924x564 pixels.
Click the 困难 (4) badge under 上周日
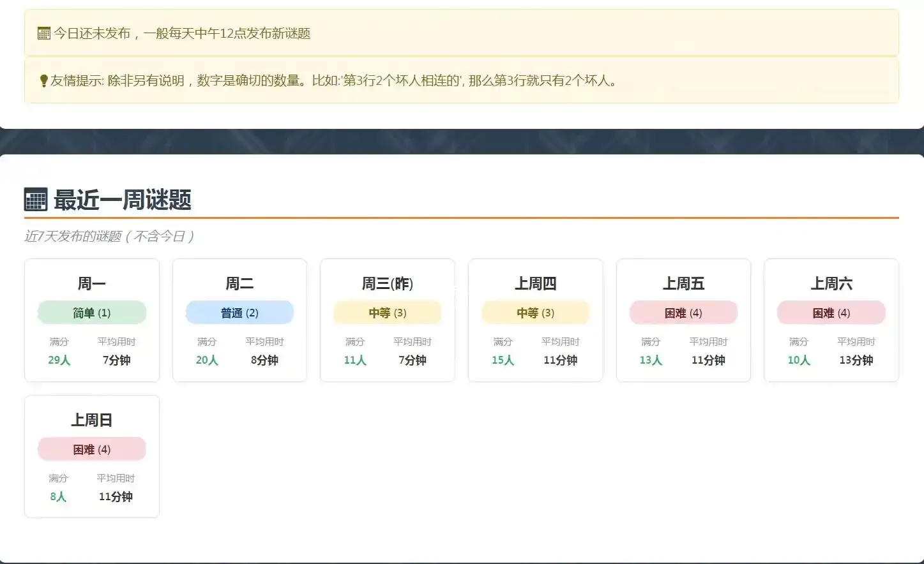click(x=92, y=449)
